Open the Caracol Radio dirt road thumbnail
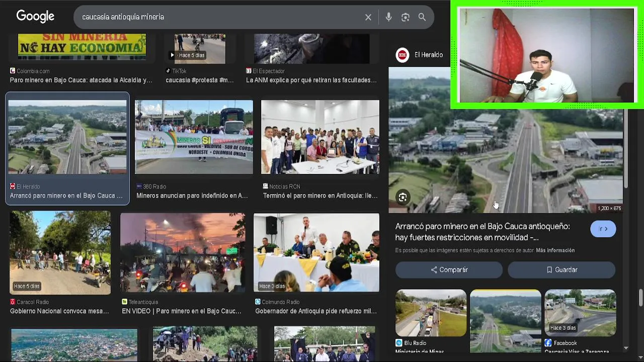Viewport: 644px width, 362px height. coord(60,252)
